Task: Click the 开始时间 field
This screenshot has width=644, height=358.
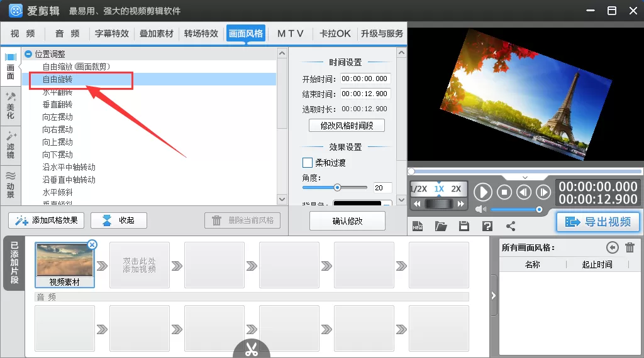Action: click(x=365, y=79)
